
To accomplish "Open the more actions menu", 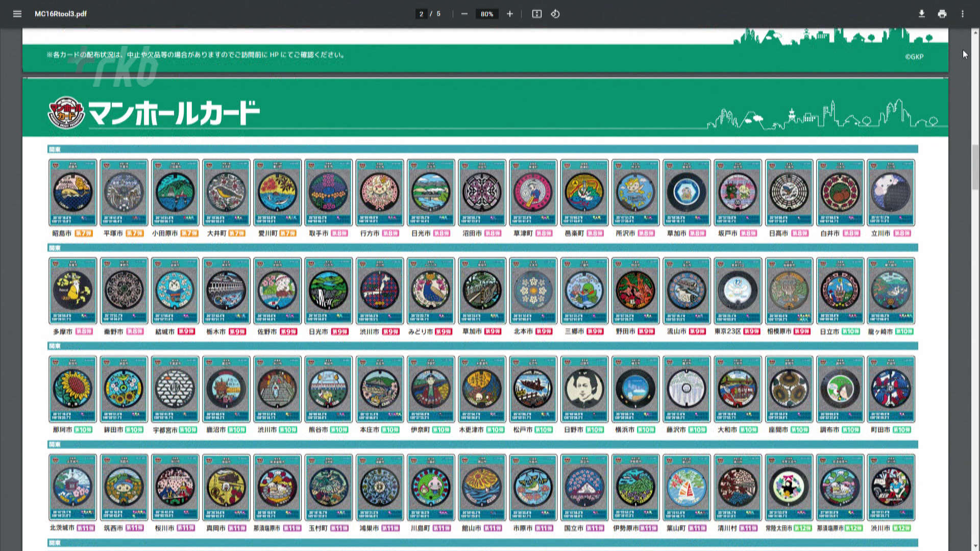I will coord(963,14).
